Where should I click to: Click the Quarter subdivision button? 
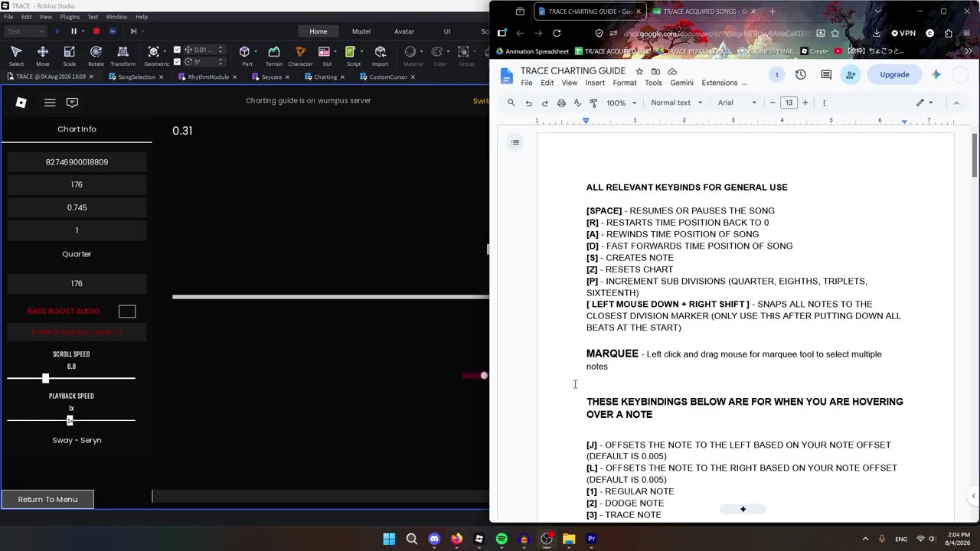[x=77, y=254]
